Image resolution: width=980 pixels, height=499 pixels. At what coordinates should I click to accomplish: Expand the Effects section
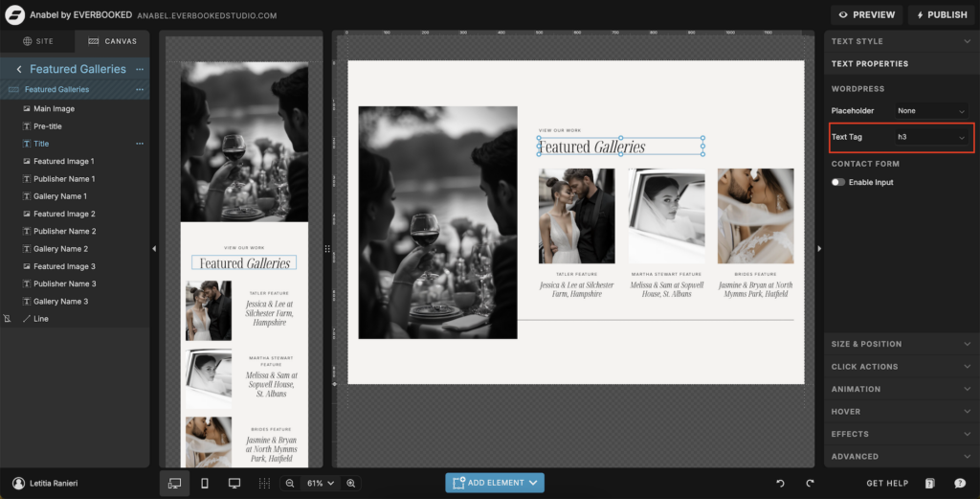click(x=902, y=434)
